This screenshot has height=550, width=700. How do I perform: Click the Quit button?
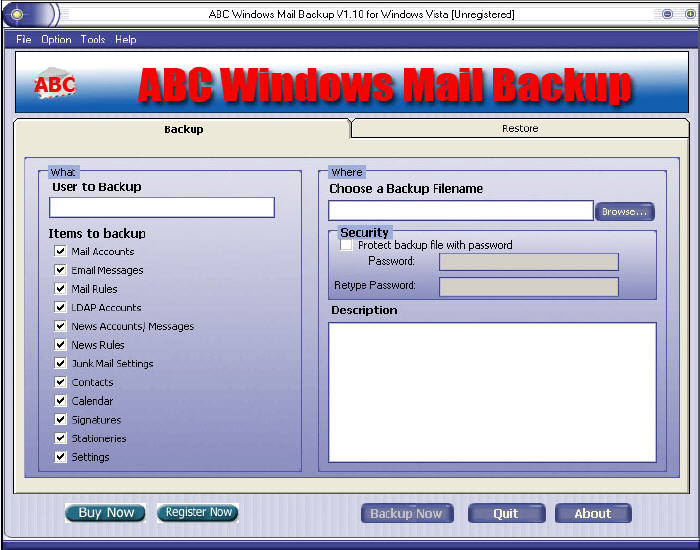pyautogui.click(x=506, y=513)
